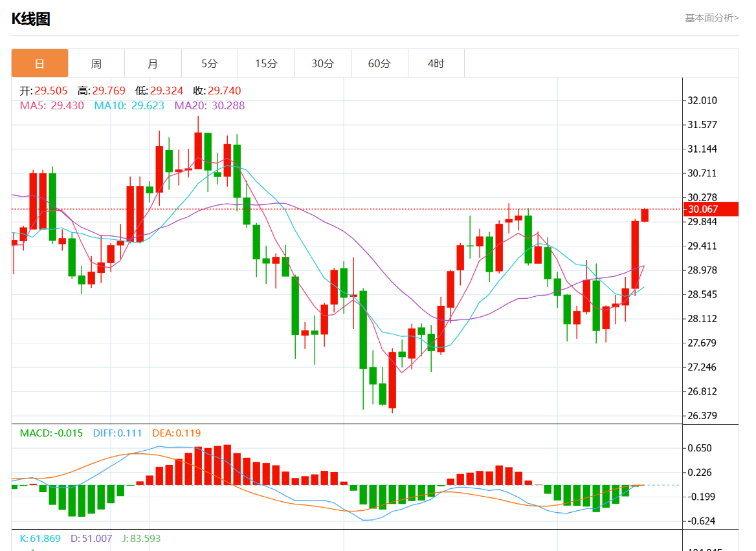Click the open price 29.505
This screenshot has height=551, width=756.
click(x=51, y=91)
